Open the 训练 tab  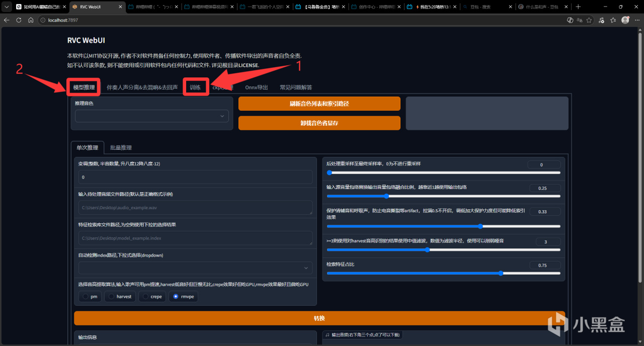tap(195, 87)
